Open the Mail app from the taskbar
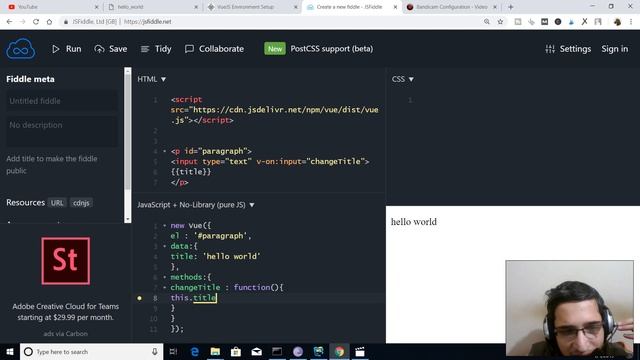Screen dimensions: 640x360 (x=257, y=351)
